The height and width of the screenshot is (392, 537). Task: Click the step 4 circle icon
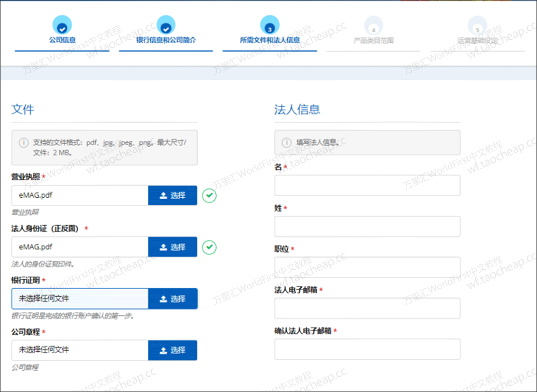[x=373, y=26]
